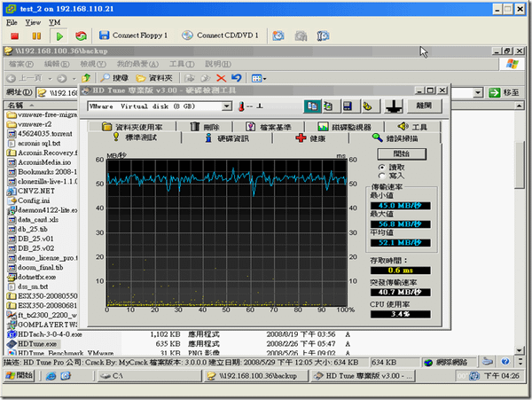Start the VM with the green play button
Image resolution: width=532 pixels, height=400 pixels.
(59, 36)
